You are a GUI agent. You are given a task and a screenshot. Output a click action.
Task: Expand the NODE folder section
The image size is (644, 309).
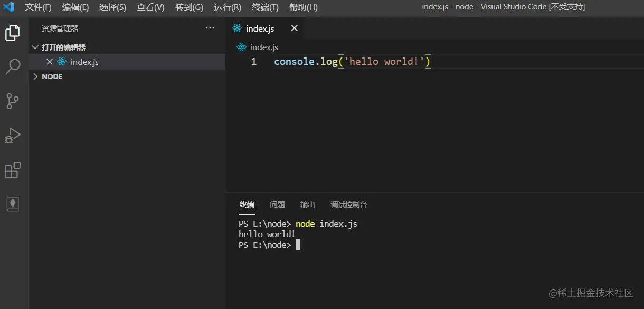coord(48,76)
